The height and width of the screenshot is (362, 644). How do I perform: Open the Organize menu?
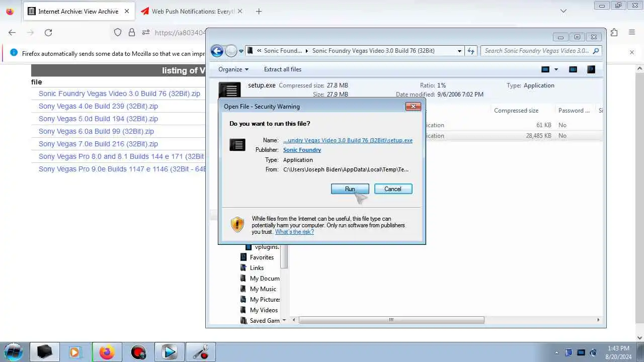point(233,69)
